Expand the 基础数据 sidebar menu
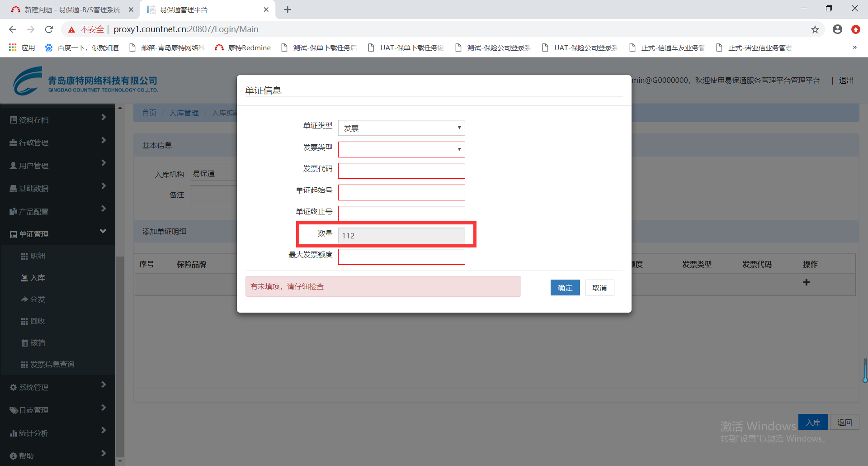 58,188
